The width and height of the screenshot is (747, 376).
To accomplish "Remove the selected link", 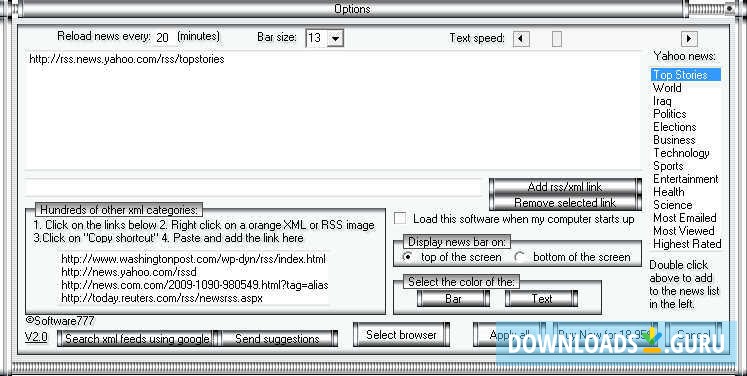I will (565, 203).
